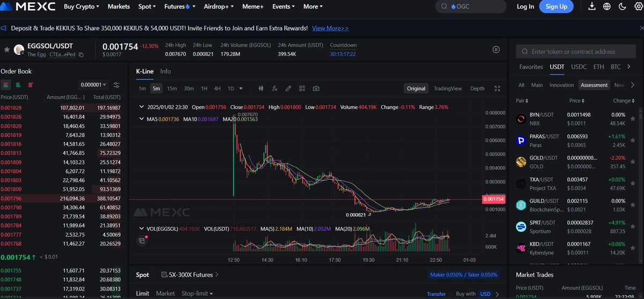Favorite the SPRT/USDT pair star
The width and height of the screenshot is (644, 299).
click(x=633, y=227)
